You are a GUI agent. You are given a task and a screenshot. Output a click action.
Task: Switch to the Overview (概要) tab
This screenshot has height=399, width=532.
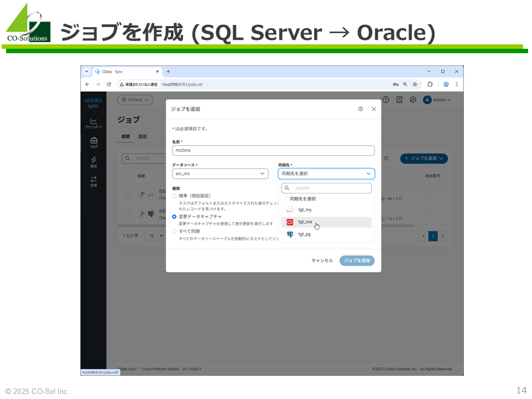(x=126, y=137)
